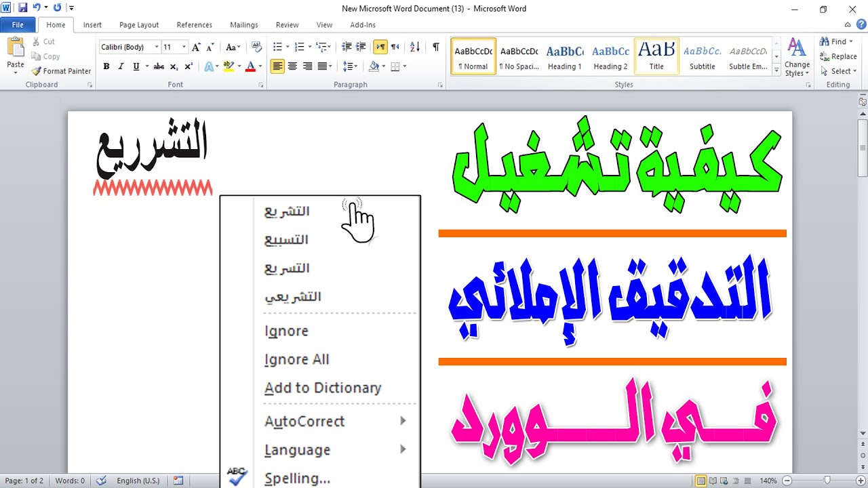Click Grow Font button
868x488 pixels.
coord(196,47)
